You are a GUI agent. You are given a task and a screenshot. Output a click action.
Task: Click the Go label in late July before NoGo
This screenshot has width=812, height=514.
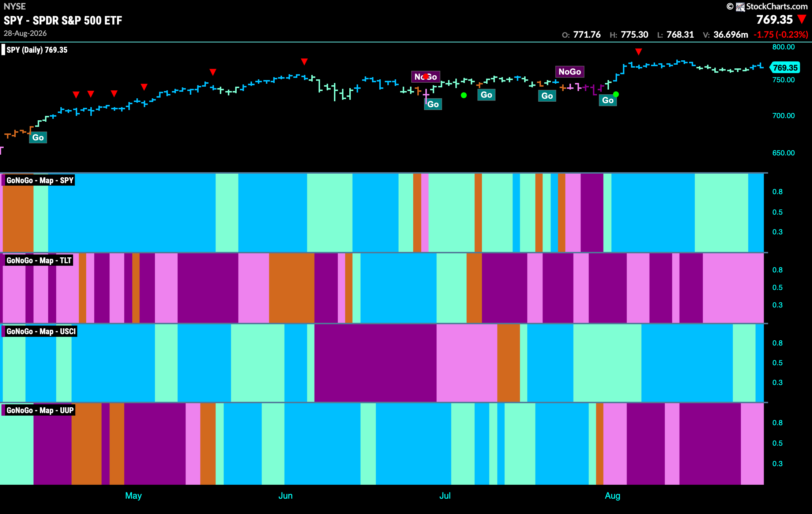pyautogui.click(x=547, y=96)
